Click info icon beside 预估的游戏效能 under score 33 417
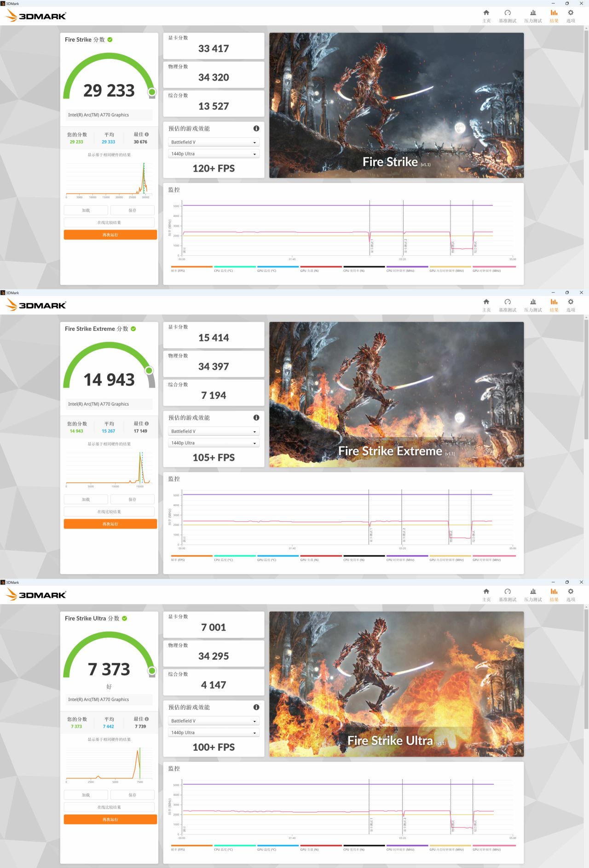Image resolution: width=589 pixels, height=868 pixels. click(x=256, y=128)
